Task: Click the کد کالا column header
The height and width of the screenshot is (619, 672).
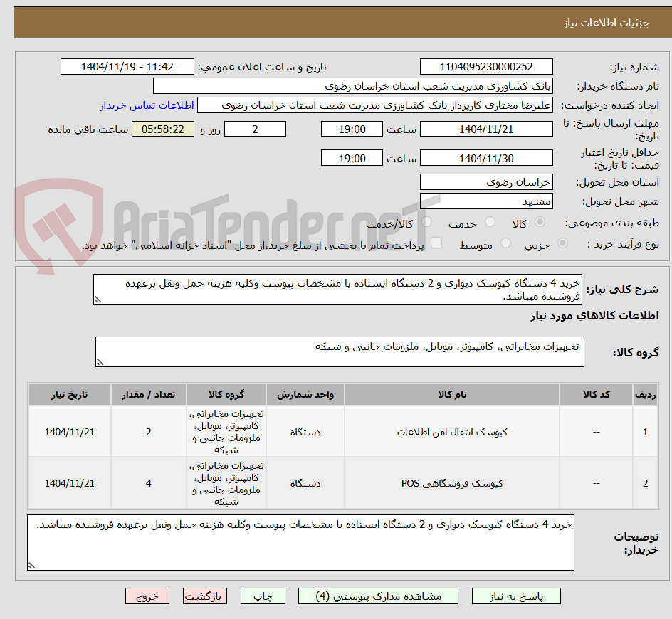Action: (596, 395)
